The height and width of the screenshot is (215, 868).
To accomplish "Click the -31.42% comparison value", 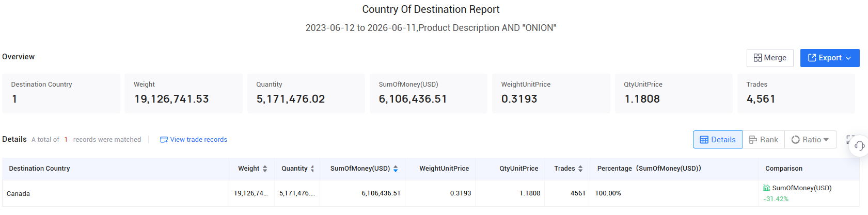I will point(776,199).
